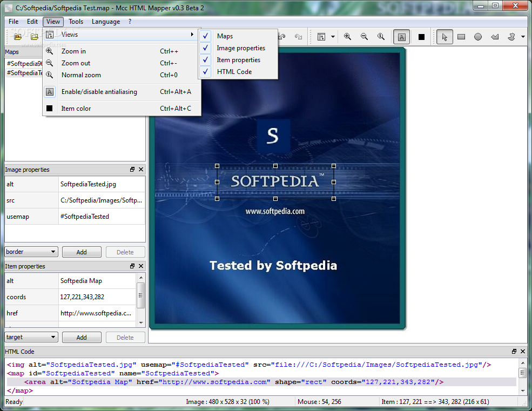Click the area tag line in HTML code

click(x=261, y=382)
